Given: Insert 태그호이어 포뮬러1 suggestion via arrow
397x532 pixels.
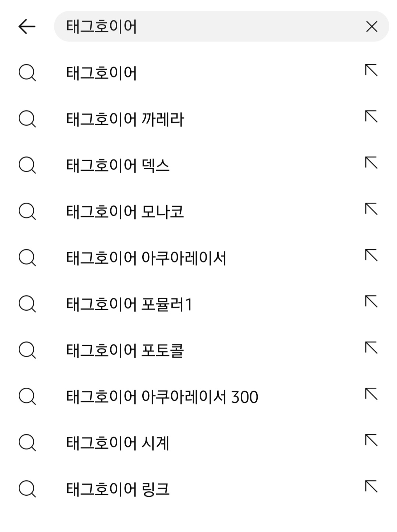Looking at the screenshot, I should (371, 301).
